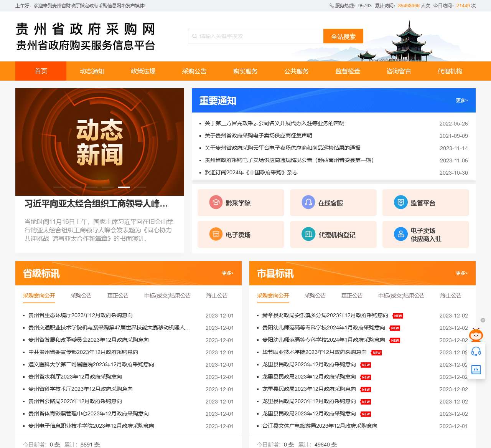This screenshot has width=491, height=448.
Task: Open 贵州电子信息职业技术学院 procurement intent
Action: point(91,426)
